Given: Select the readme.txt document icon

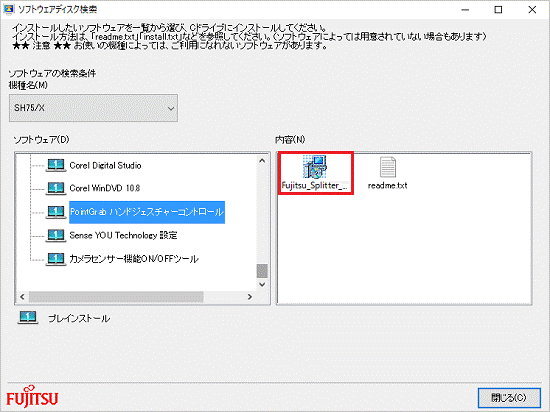Looking at the screenshot, I should [x=388, y=167].
